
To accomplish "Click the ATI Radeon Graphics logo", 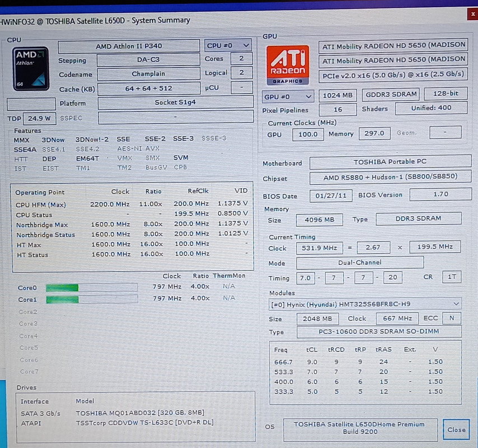I will 288,65.
